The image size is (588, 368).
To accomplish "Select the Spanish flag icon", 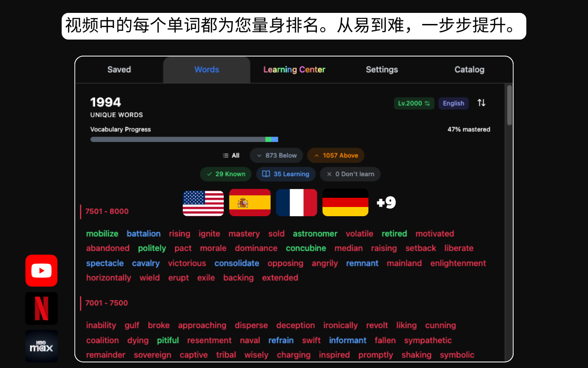I will [x=250, y=202].
